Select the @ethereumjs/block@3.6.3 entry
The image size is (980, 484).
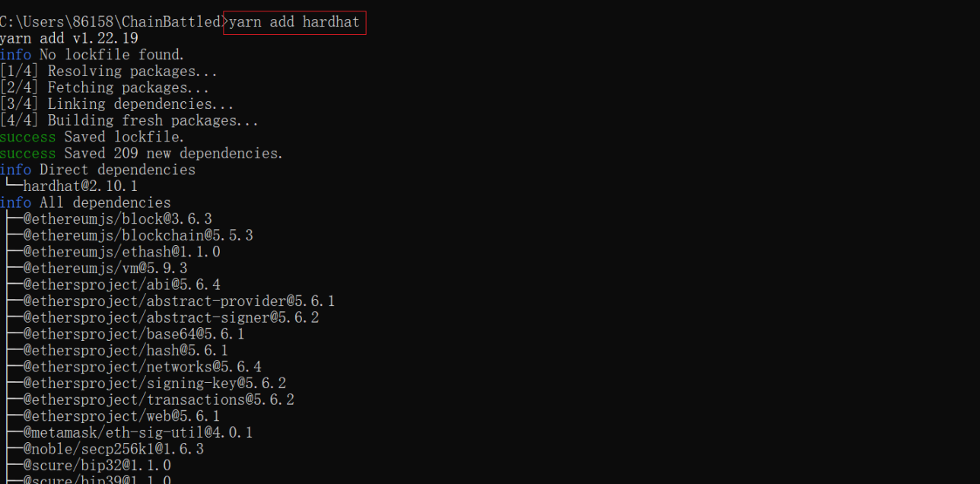pos(117,219)
